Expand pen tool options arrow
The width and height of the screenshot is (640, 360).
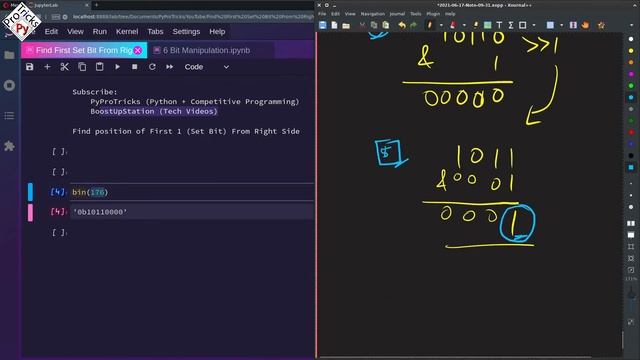[x=441, y=25]
